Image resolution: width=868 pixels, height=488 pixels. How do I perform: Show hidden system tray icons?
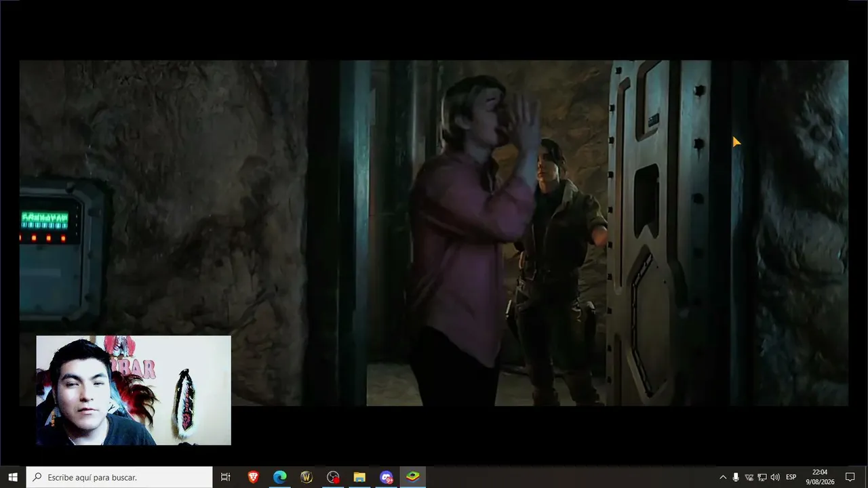[x=722, y=477]
